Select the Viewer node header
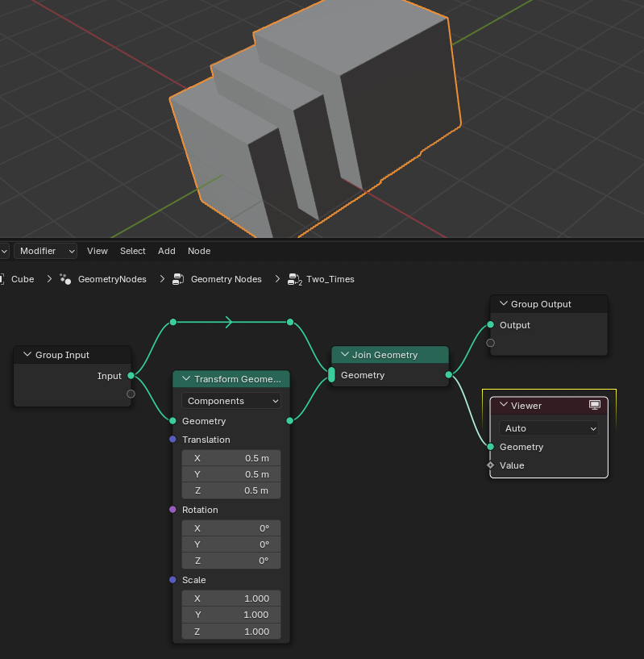The height and width of the screenshot is (659, 644). coord(549,406)
